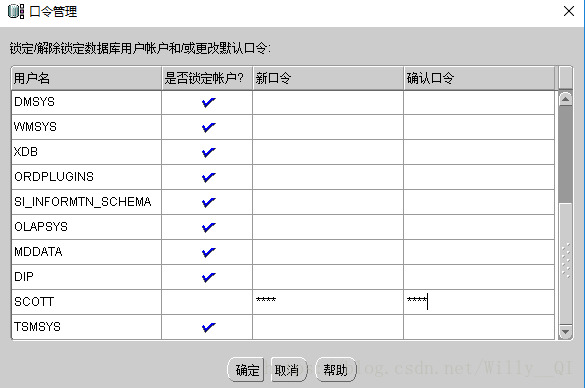Lock the SCOTT account cell
The width and height of the screenshot is (585, 388).
207,302
